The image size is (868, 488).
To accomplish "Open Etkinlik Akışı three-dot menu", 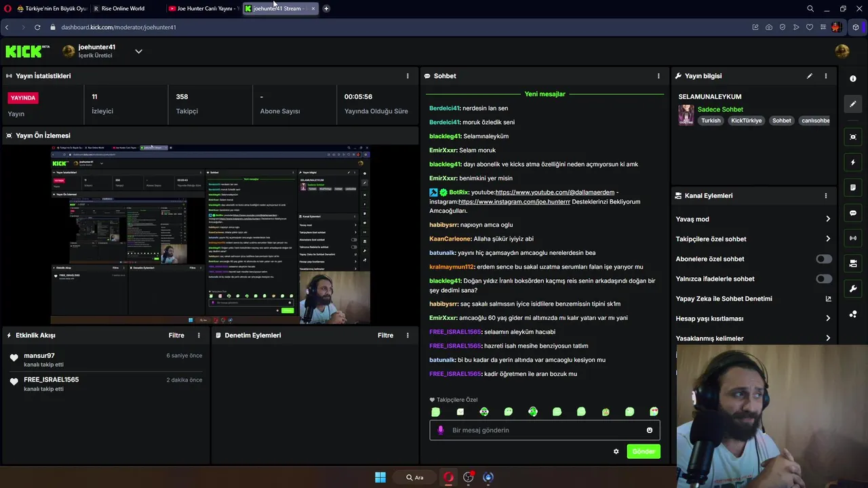I will (x=199, y=335).
